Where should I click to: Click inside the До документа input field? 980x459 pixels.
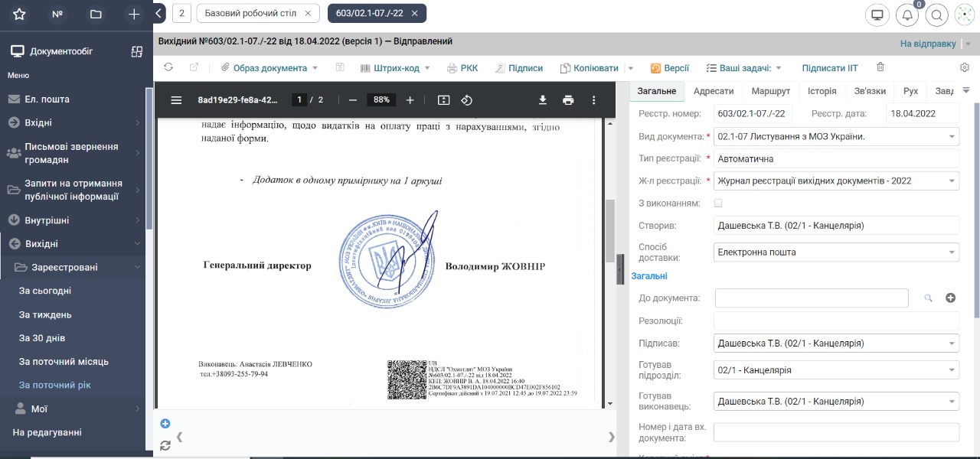(x=812, y=298)
